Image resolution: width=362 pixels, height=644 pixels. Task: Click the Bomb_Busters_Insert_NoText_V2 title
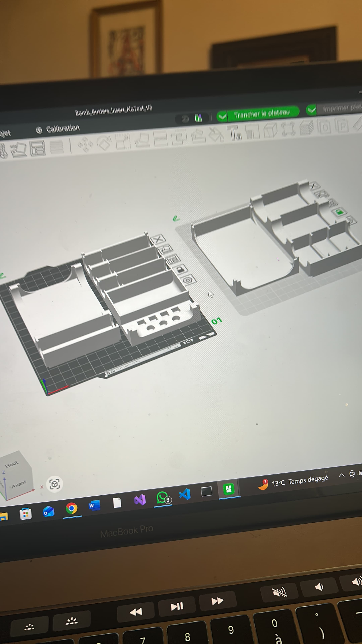(114, 110)
